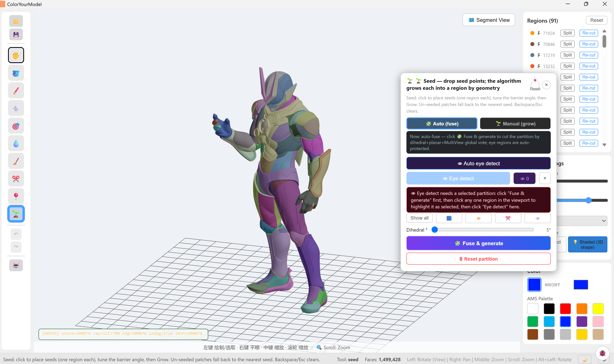The width and height of the screenshot is (614, 364).
Task: Select the seed sprout tool
Action: click(x=16, y=214)
